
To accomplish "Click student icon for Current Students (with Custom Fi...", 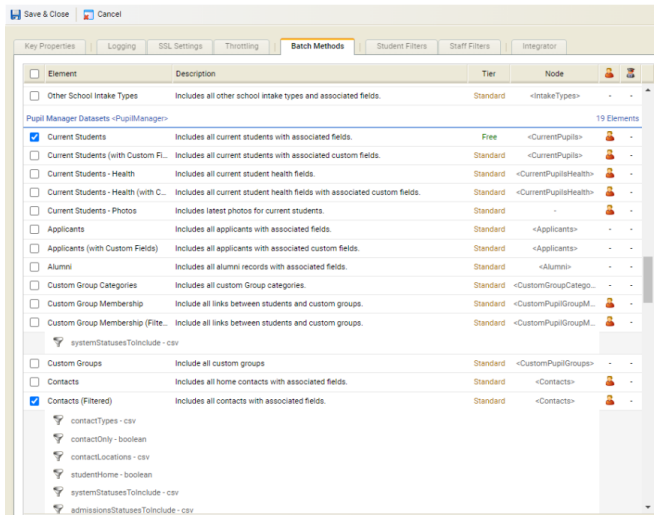I will [x=610, y=155].
